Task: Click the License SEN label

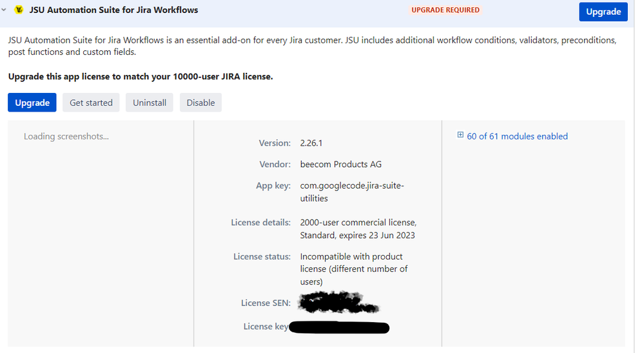Action: (x=266, y=303)
